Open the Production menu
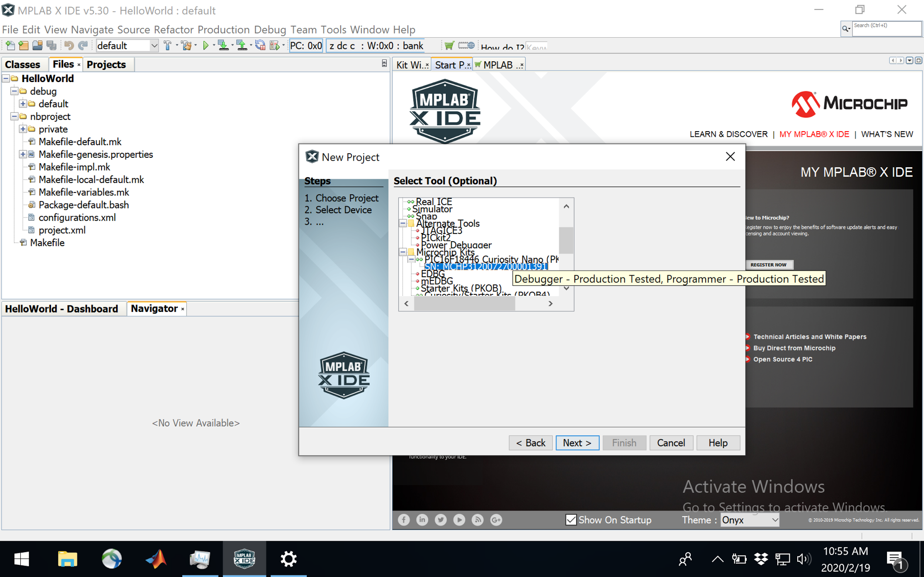 click(x=223, y=30)
